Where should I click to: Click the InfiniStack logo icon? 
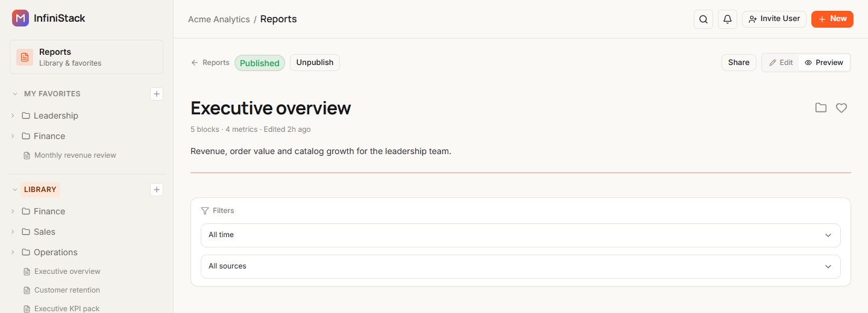tap(20, 18)
